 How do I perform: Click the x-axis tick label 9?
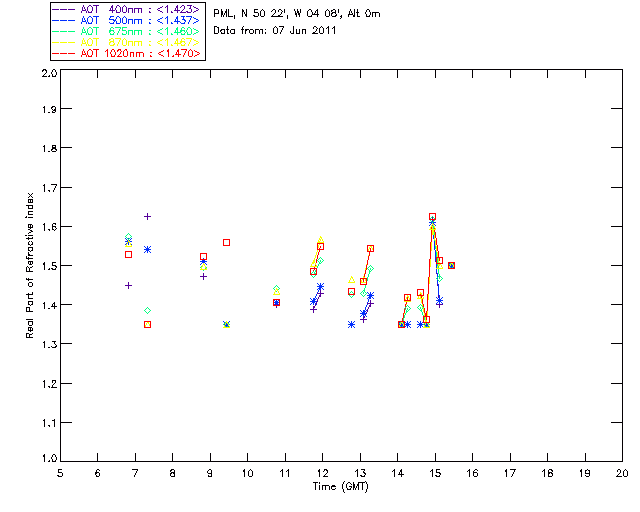210,473
